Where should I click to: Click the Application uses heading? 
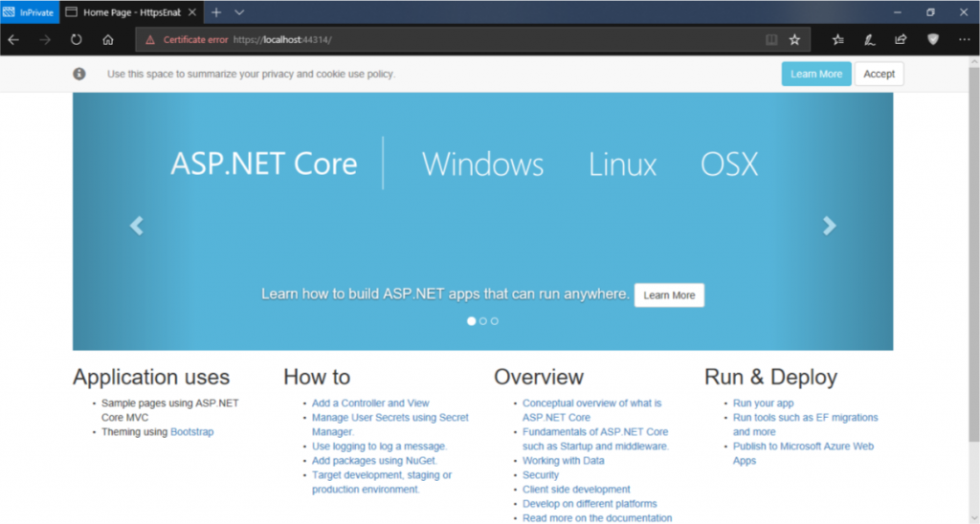151,378
